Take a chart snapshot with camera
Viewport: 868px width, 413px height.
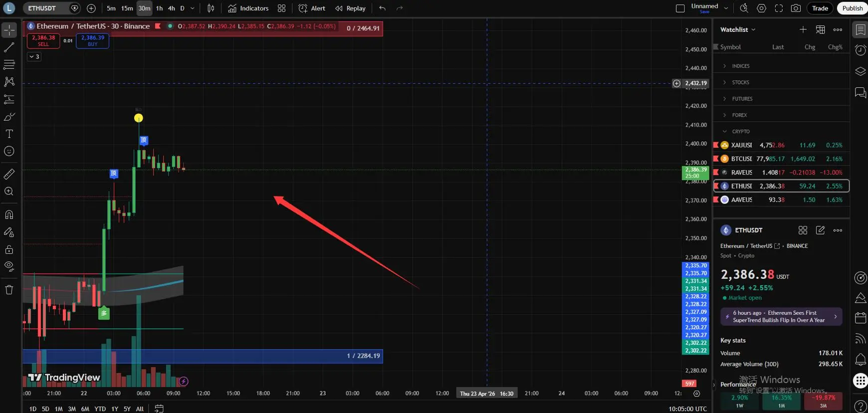click(x=796, y=8)
